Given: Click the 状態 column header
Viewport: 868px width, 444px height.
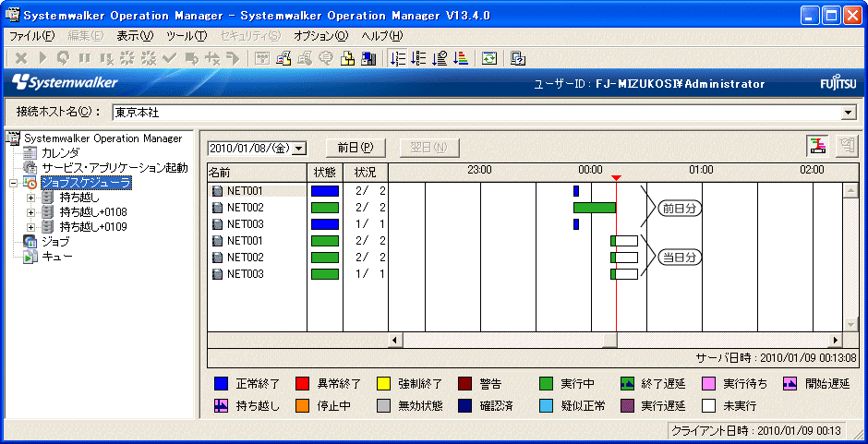Looking at the screenshot, I should [x=325, y=173].
